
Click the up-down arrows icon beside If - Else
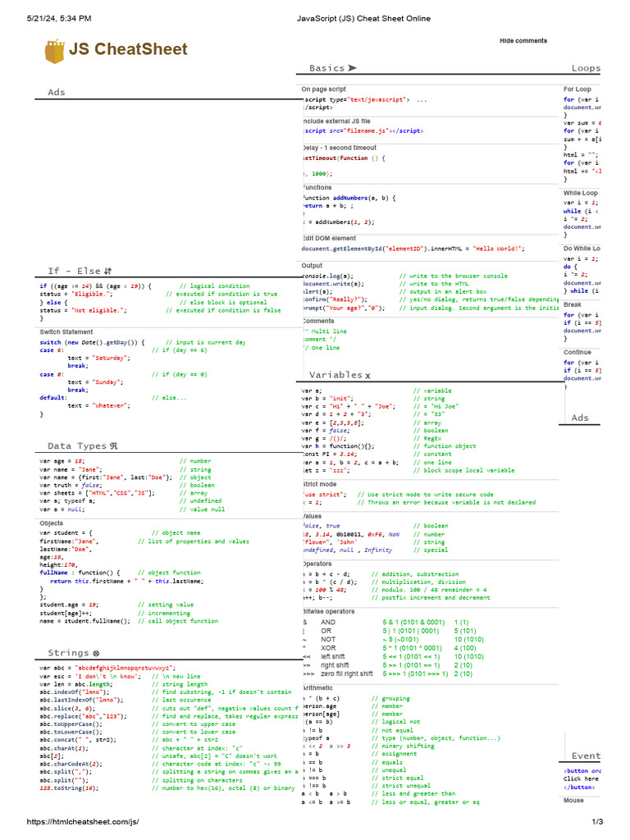pos(108,271)
